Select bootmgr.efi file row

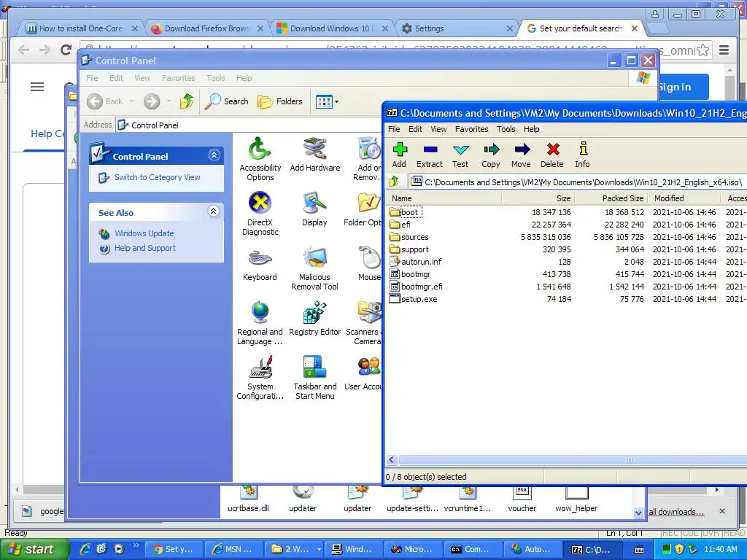[567, 287]
